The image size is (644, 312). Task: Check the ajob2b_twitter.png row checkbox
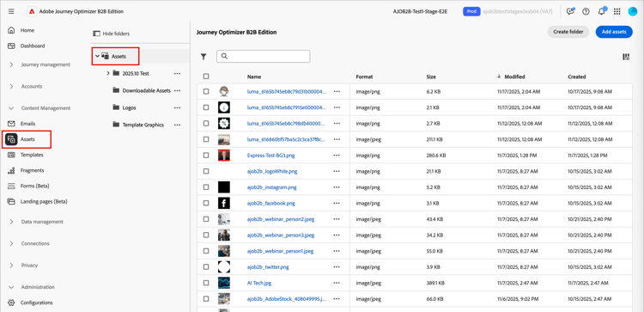tap(206, 266)
